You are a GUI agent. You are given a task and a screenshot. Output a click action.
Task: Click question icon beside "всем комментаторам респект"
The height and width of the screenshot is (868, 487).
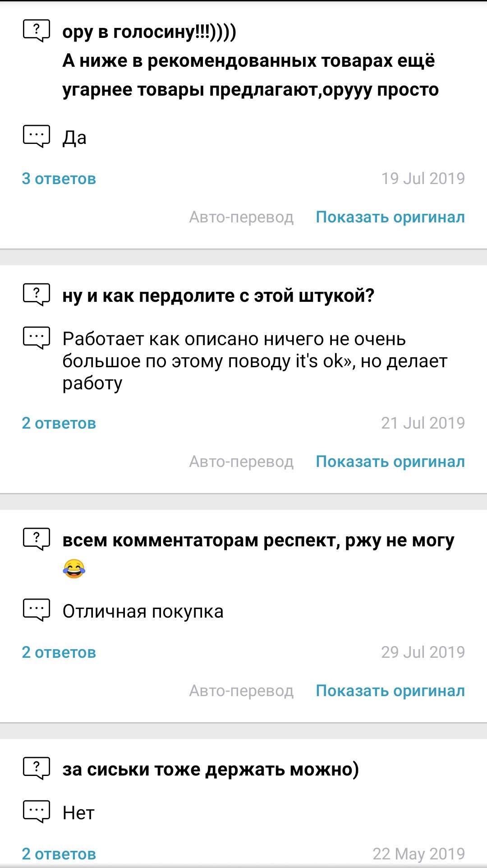36,539
